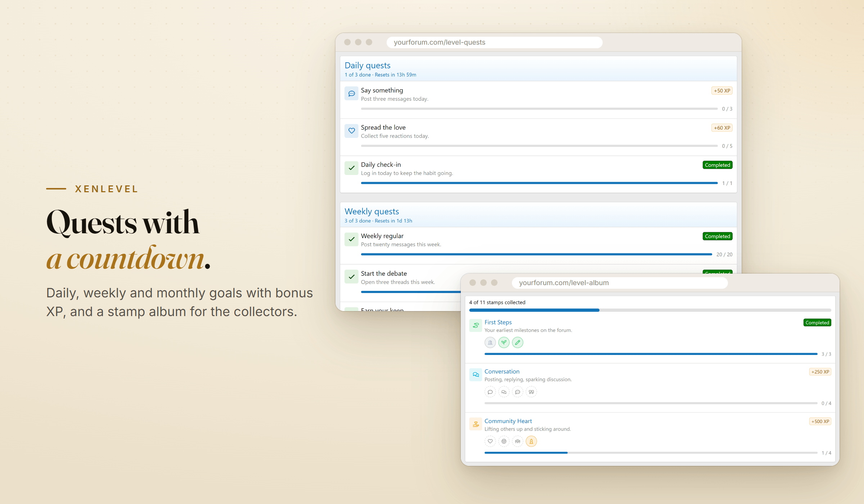Select the orange earned stamp under Community Heart

531,441
